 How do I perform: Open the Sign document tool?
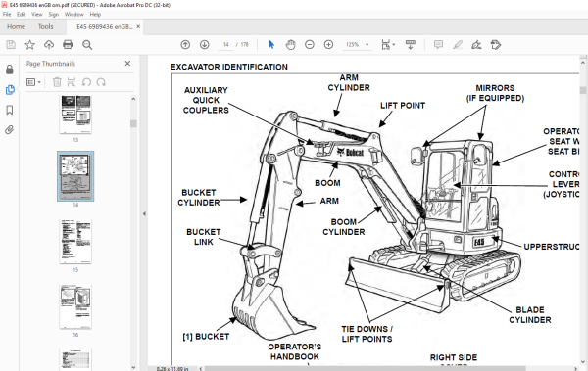coord(476,45)
